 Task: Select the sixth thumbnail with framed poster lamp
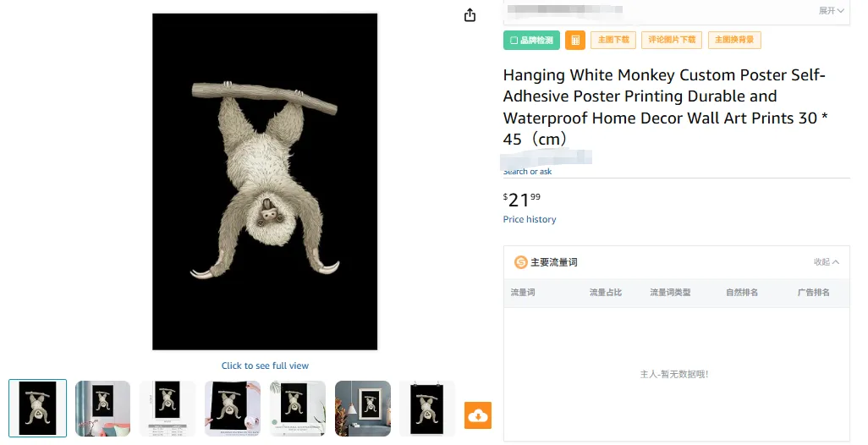tap(363, 409)
